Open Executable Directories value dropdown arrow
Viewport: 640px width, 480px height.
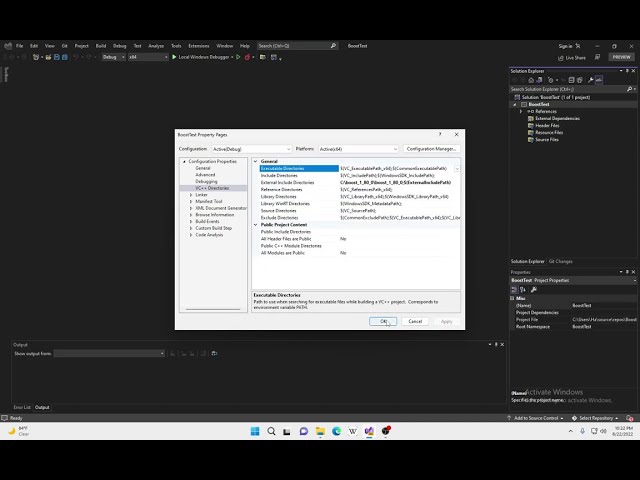(457, 169)
